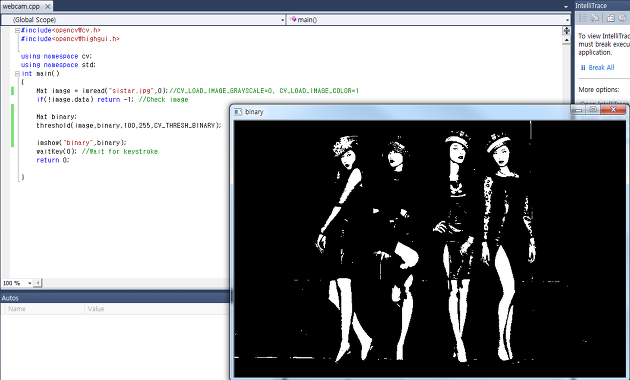Click the IntelliTrace panel title
Image resolution: width=630 pixels, height=380 pixels.
coord(591,6)
